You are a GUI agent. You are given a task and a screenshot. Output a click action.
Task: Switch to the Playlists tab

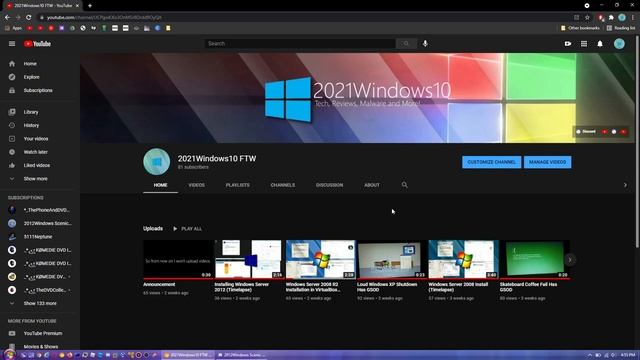(x=238, y=185)
